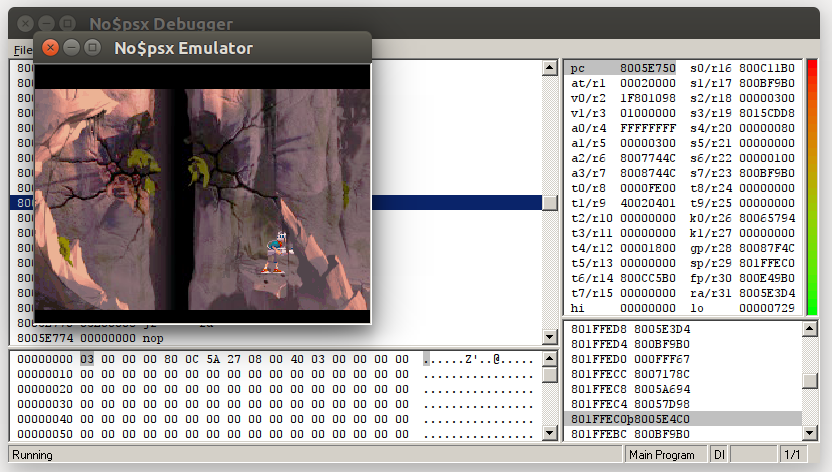
Task: Select the a0/r4 register value FFFFFFFF
Action: (x=648, y=128)
